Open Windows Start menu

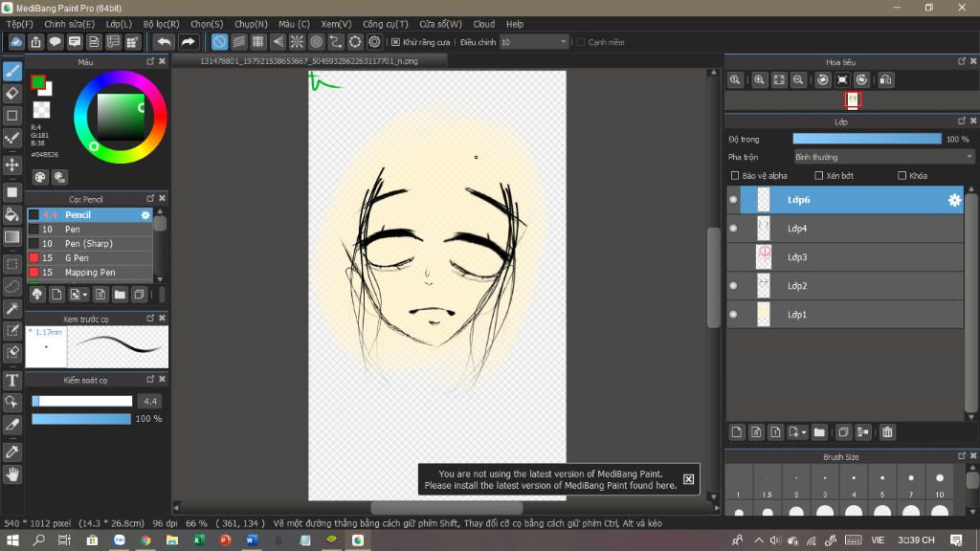coord(12,540)
